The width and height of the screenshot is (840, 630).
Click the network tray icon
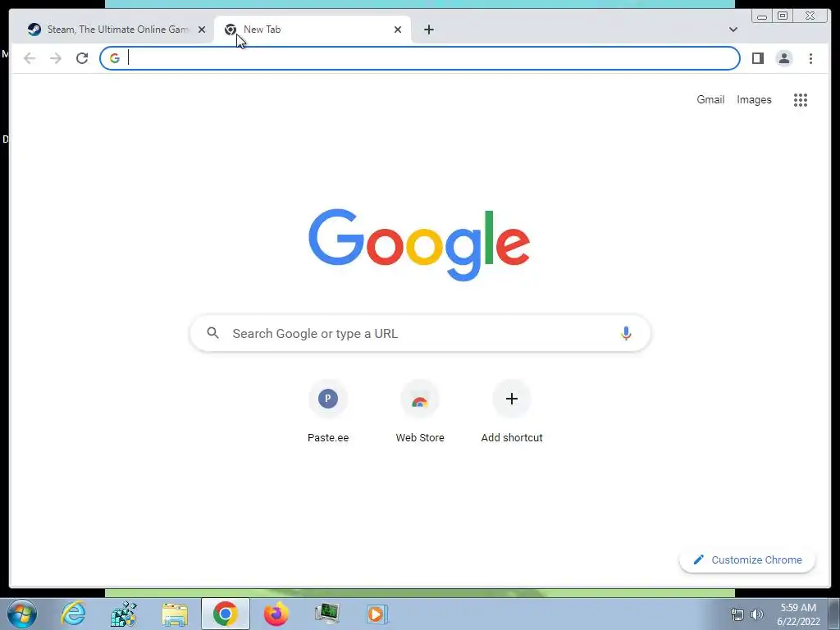point(737,614)
